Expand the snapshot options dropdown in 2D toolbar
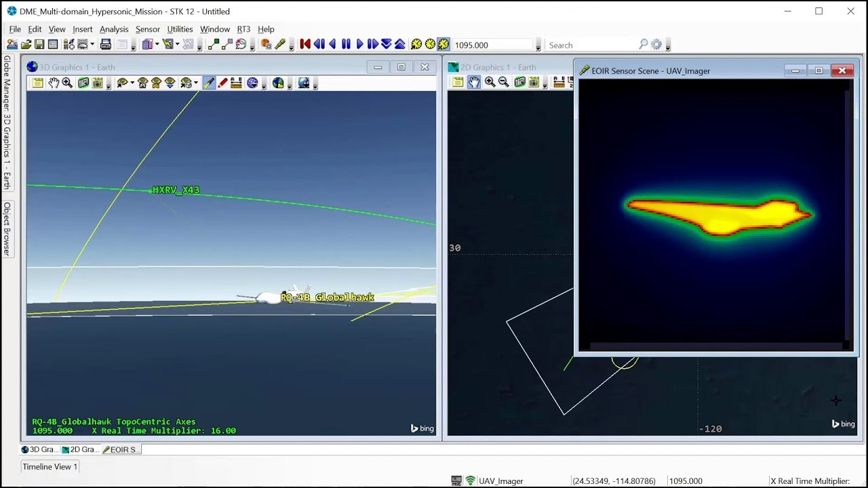The height and width of the screenshot is (488, 868). click(545, 85)
